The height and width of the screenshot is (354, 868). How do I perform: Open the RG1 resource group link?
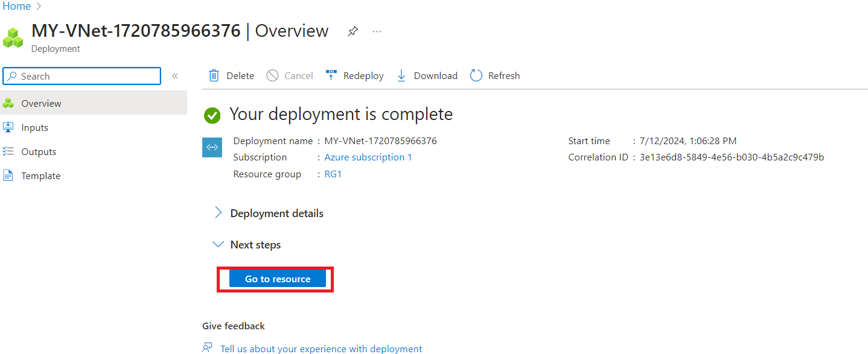point(333,174)
